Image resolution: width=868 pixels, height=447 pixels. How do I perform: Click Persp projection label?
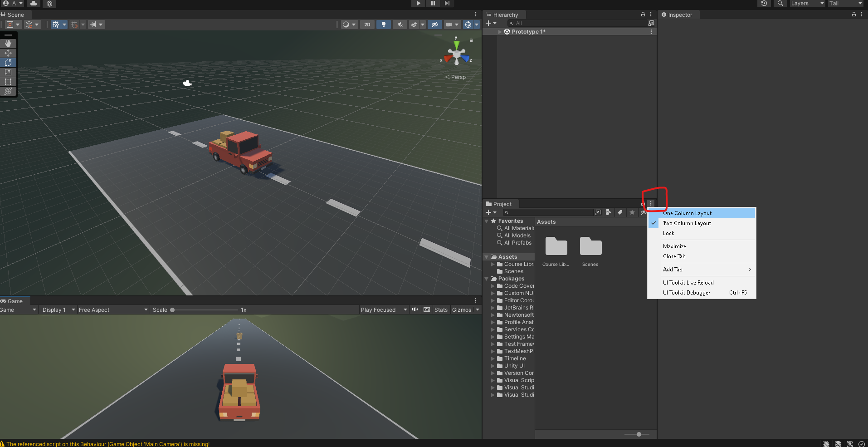(x=458, y=77)
